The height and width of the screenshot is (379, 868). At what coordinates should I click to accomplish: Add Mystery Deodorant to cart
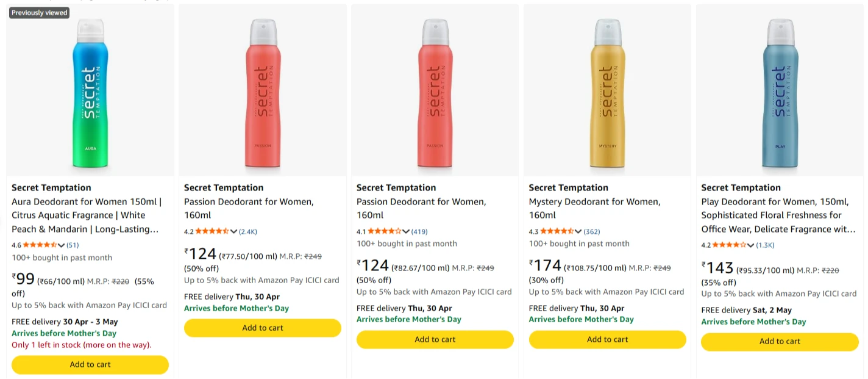607,339
